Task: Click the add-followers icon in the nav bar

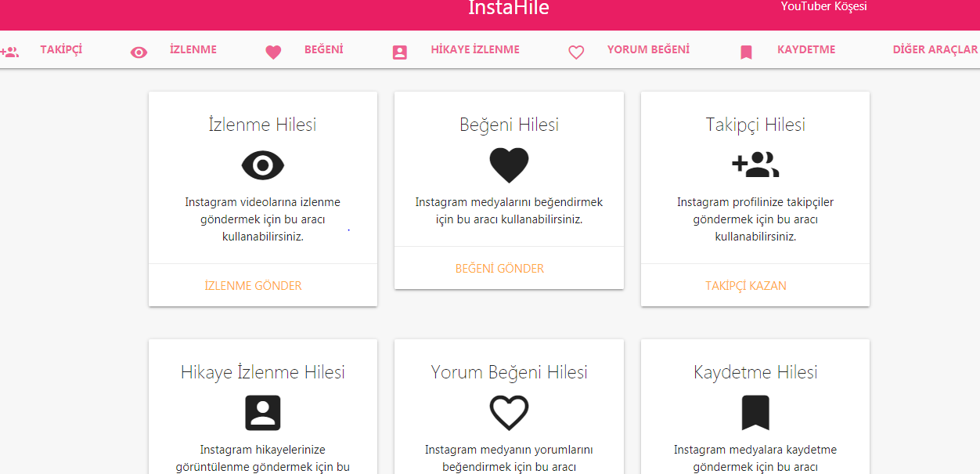Action: [9, 52]
